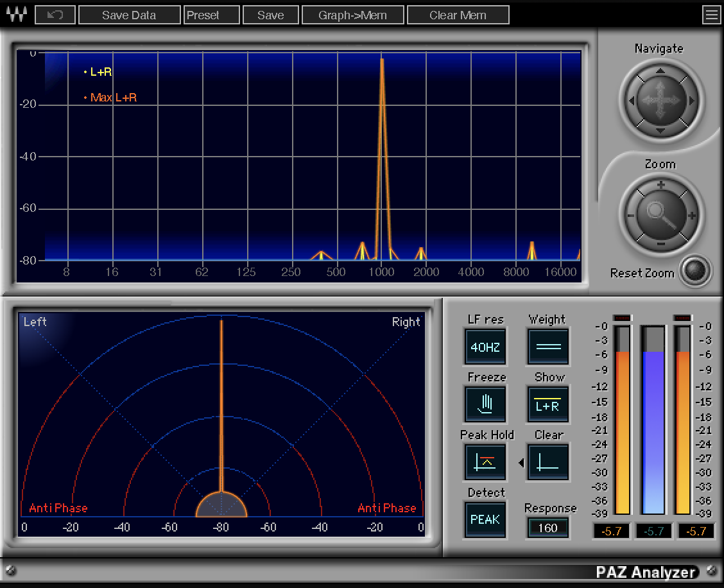Zoom out vertically with bottom minus
This screenshot has width=724, height=588.
point(660,244)
